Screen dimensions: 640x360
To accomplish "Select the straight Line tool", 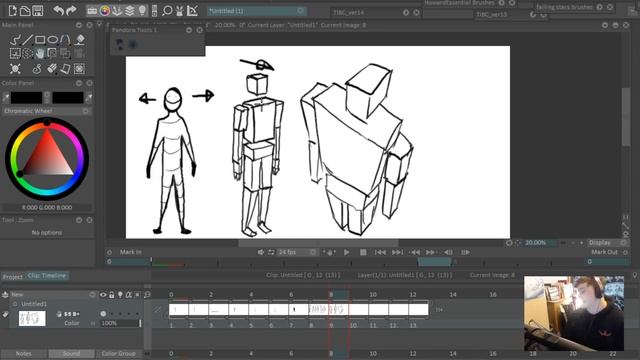I will pyautogui.click(x=28, y=40).
